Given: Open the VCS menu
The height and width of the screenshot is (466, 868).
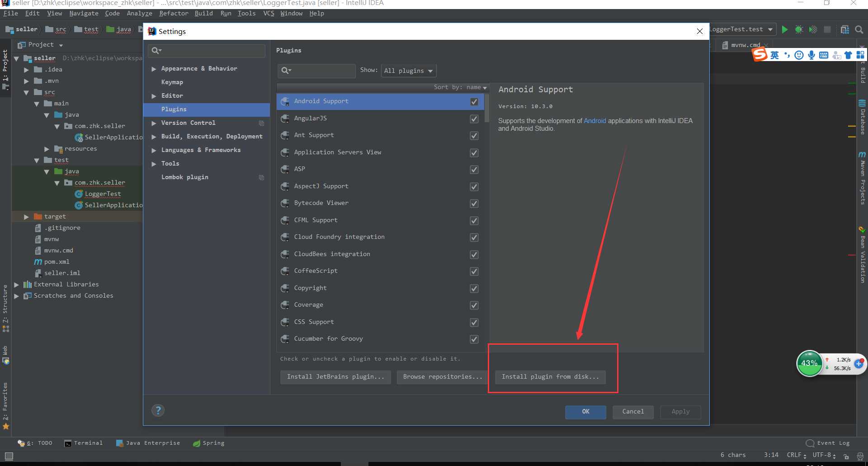Looking at the screenshot, I should tap(269, 14).
